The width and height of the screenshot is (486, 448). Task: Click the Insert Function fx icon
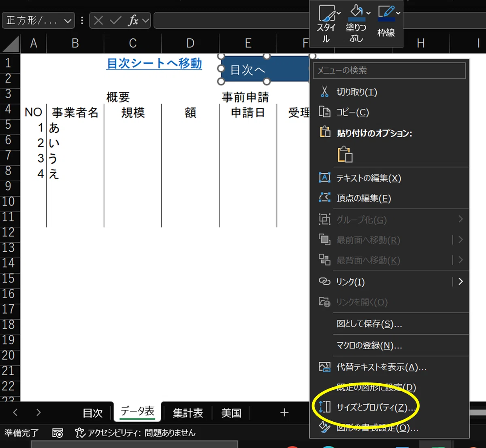pos(133,20)
